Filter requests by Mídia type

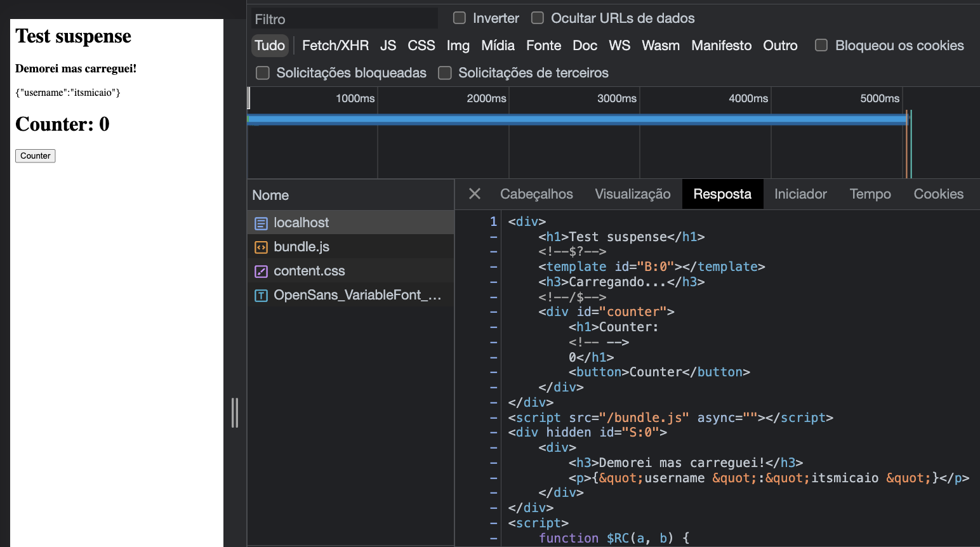(498, 46)
